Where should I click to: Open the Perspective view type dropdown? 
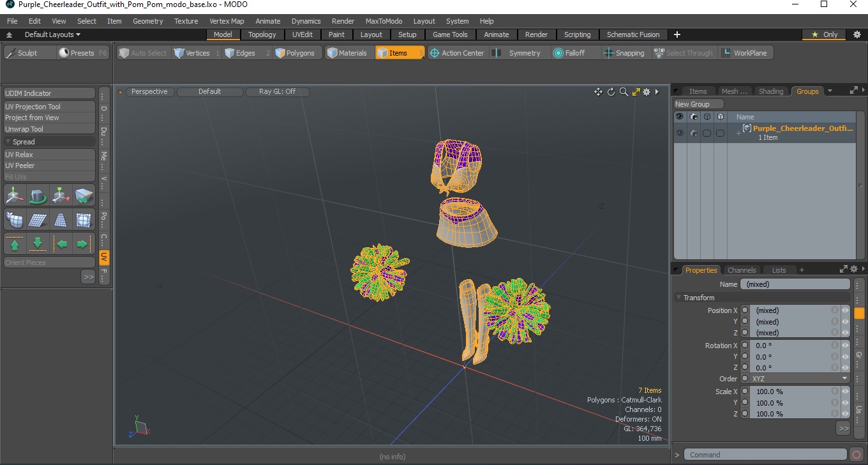[149, 92]
